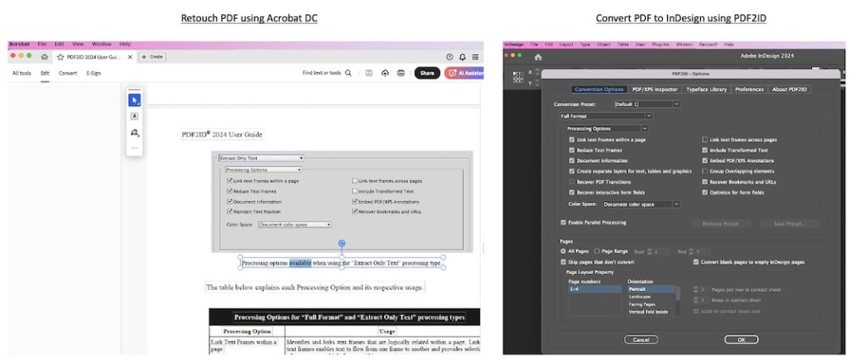The width and height of the screenshot is (868, 364).
Task: Select Landscape in the Orientation list
Action: tap(650, 297)
